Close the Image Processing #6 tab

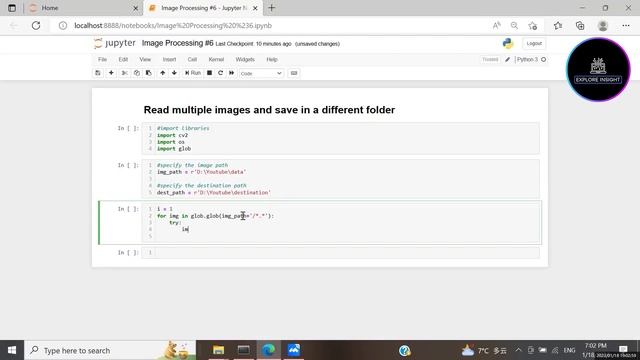[x=255, y=8]
